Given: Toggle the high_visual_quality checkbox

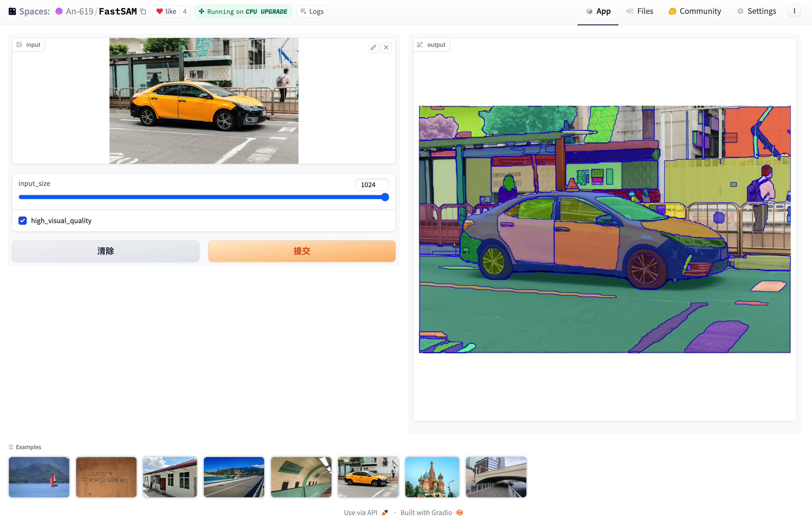Looking at the screenshot, I should pos(22,221).
